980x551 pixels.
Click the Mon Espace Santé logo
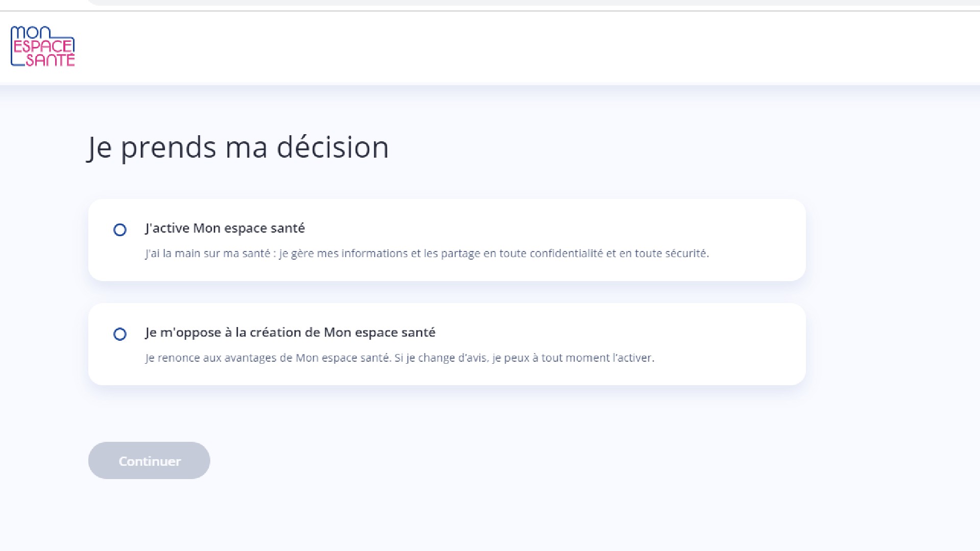(x=43, y=46)
